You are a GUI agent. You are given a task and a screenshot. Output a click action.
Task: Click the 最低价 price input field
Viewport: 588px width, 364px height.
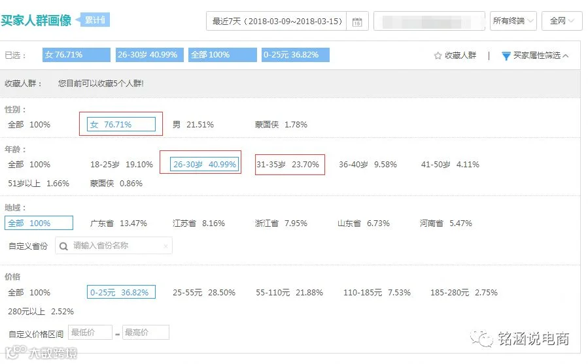(90, 333)
